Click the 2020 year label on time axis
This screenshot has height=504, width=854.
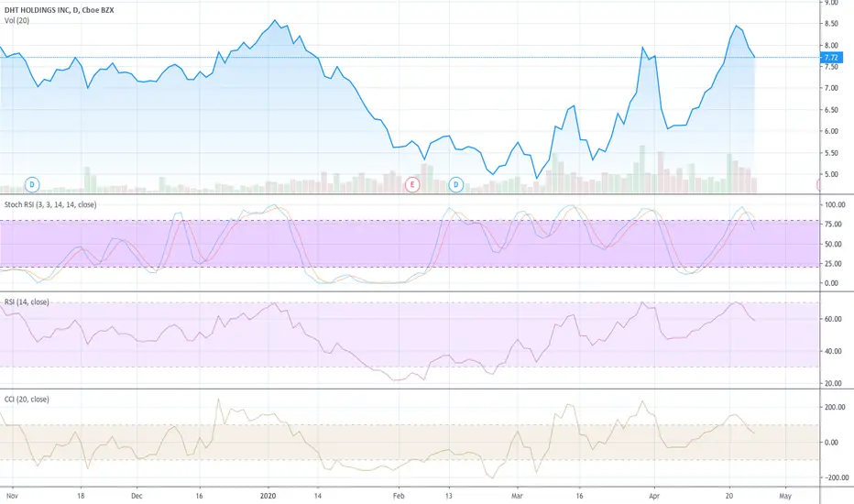coord(268,496)
